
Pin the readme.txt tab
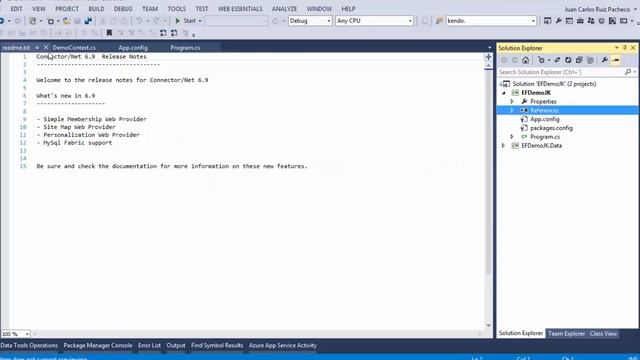pyautogui.click(x=37, y=48)
